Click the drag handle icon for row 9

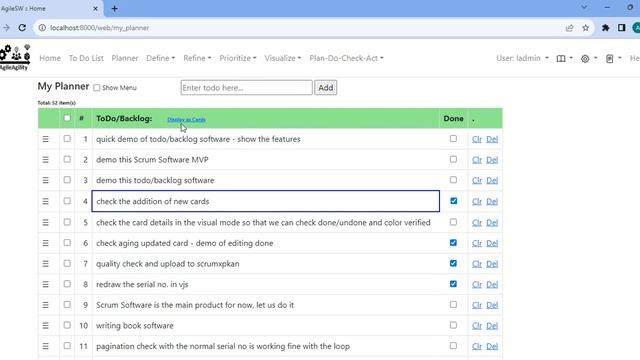pyautogui.click(x=46, y=305)
